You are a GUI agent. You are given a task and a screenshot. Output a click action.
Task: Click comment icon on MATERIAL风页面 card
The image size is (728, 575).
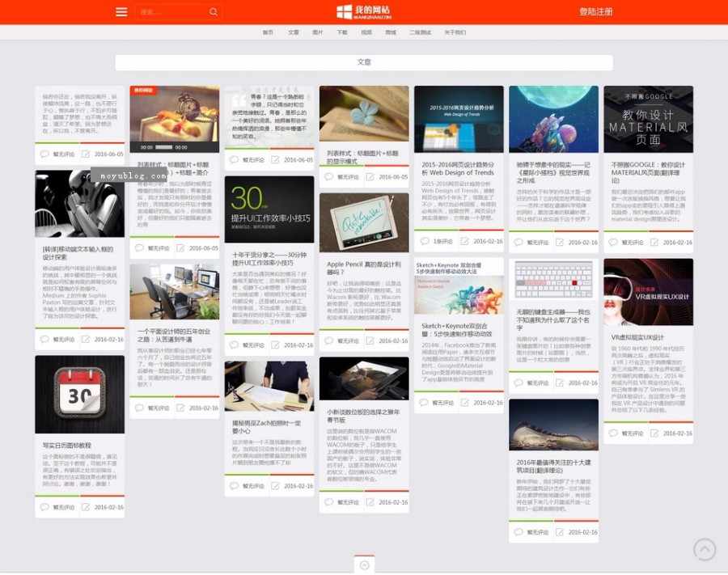[613, 243]
